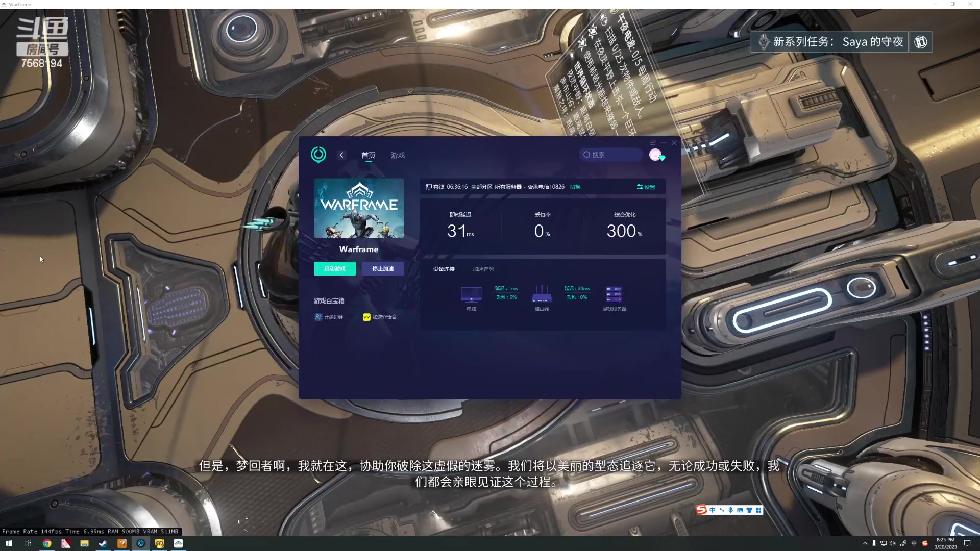Click the pen tray icon
The width and height of the screenshot is (980, 551).
[903, 543]
